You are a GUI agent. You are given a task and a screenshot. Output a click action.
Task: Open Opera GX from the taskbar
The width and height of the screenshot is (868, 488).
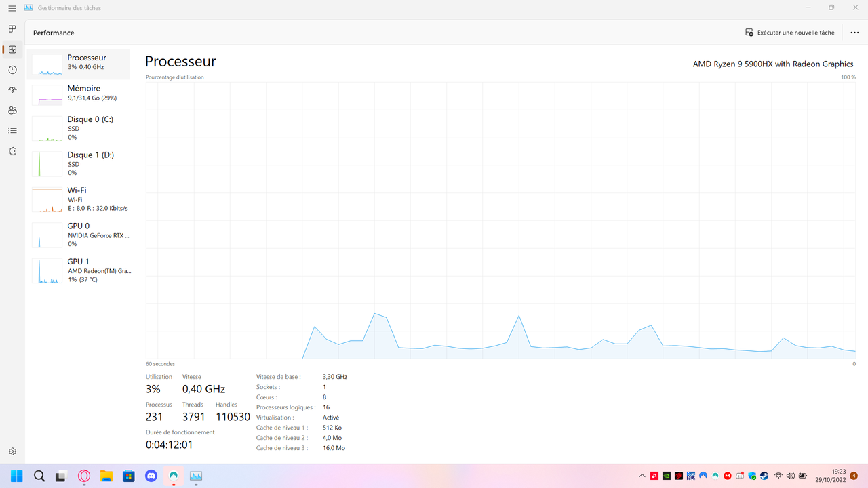click(x=84, y=476)
